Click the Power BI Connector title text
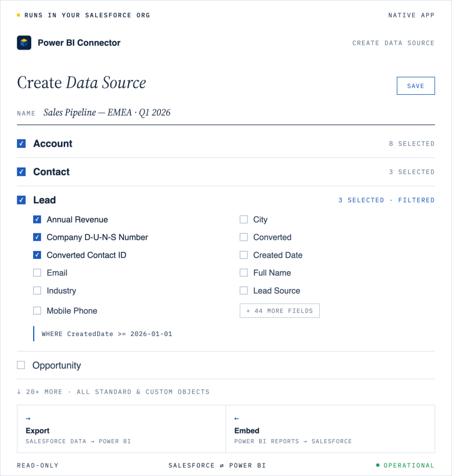 (79, 43)
